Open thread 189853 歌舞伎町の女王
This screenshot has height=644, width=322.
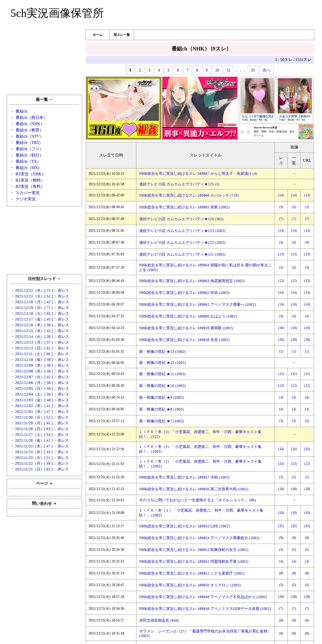click(194, 550)
